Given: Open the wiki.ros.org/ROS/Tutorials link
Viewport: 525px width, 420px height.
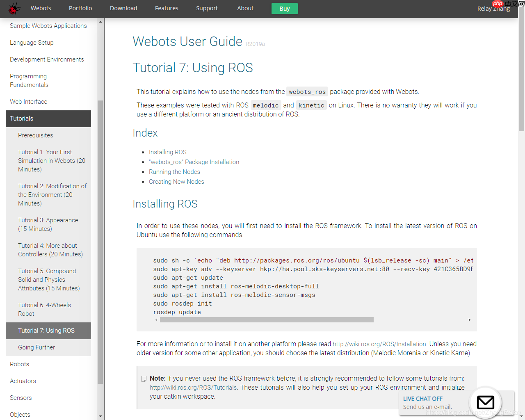Looking at the screenshot, I should point(193,388).
